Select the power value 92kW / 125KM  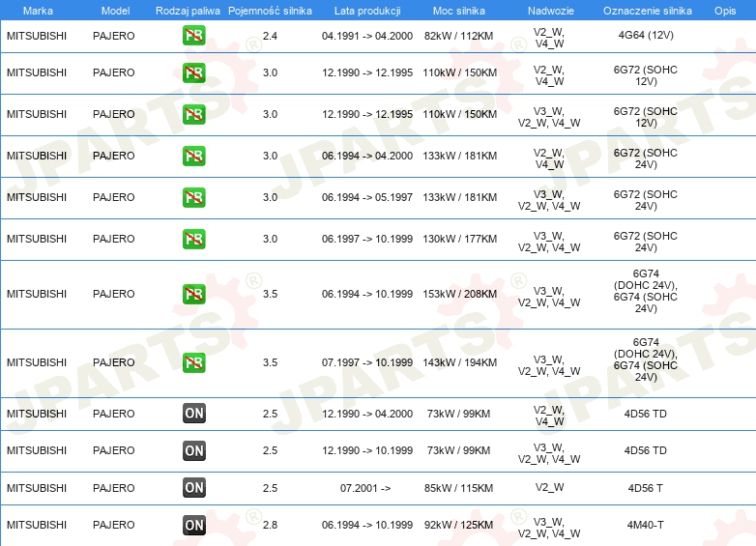[x=458, y=525]
